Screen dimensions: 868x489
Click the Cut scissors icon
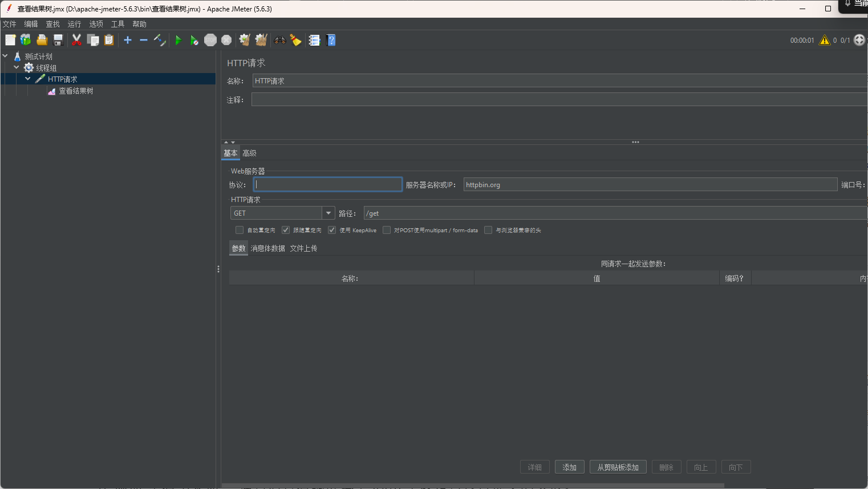pos(76,40)
